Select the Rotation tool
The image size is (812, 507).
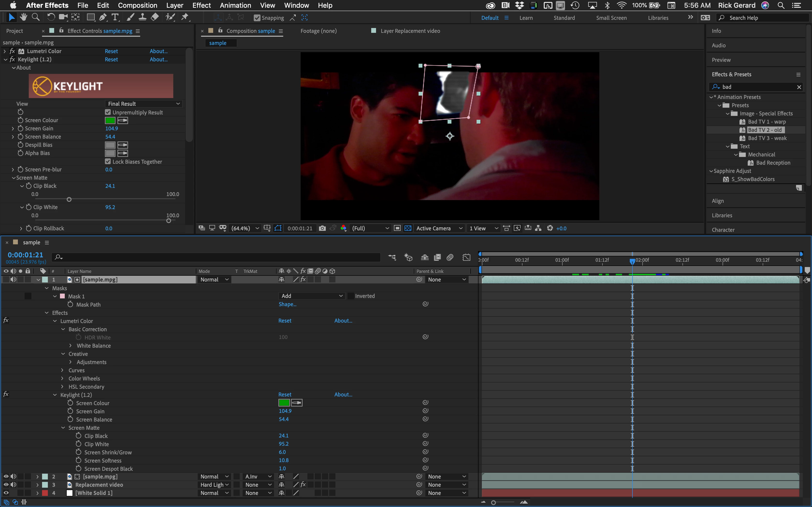click(x=51, y=17)
